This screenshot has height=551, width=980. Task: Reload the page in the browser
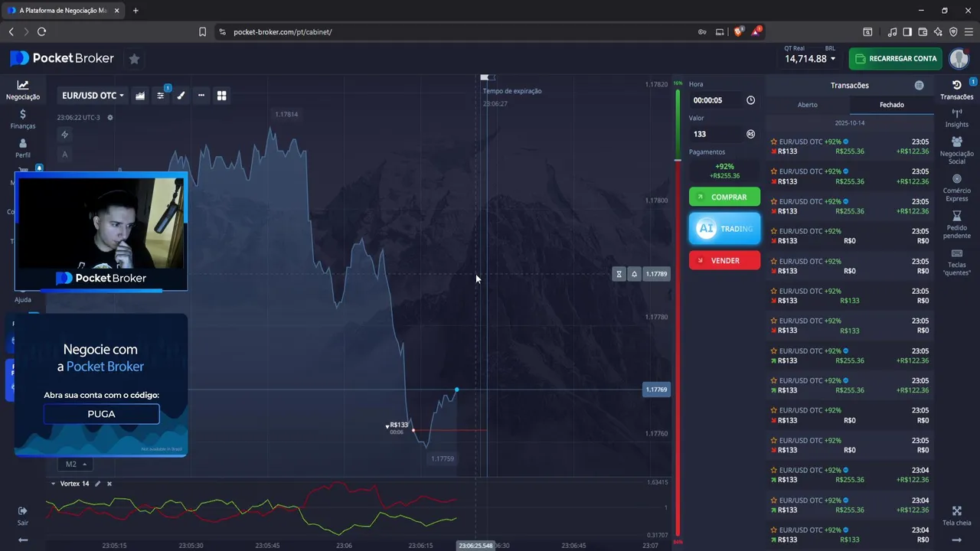point(41,31)
